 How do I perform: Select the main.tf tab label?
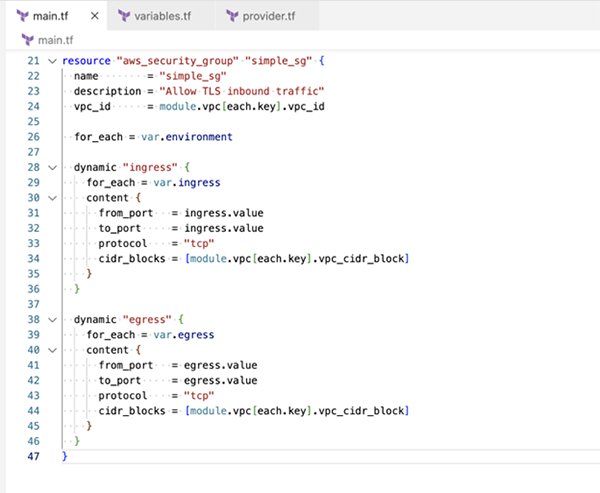click(50, 16)
